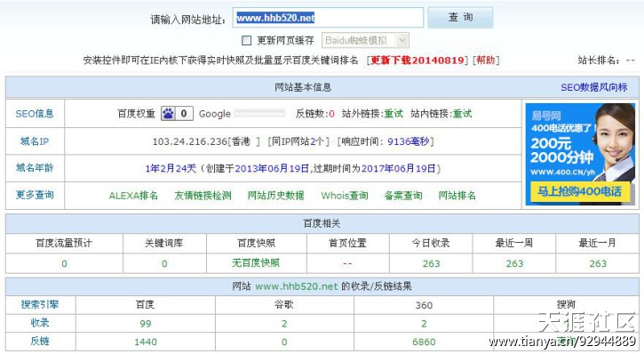The width and height of the screenshot is (644, 354).
Task: Click the 反链 row header
Action: coord(40,342)
